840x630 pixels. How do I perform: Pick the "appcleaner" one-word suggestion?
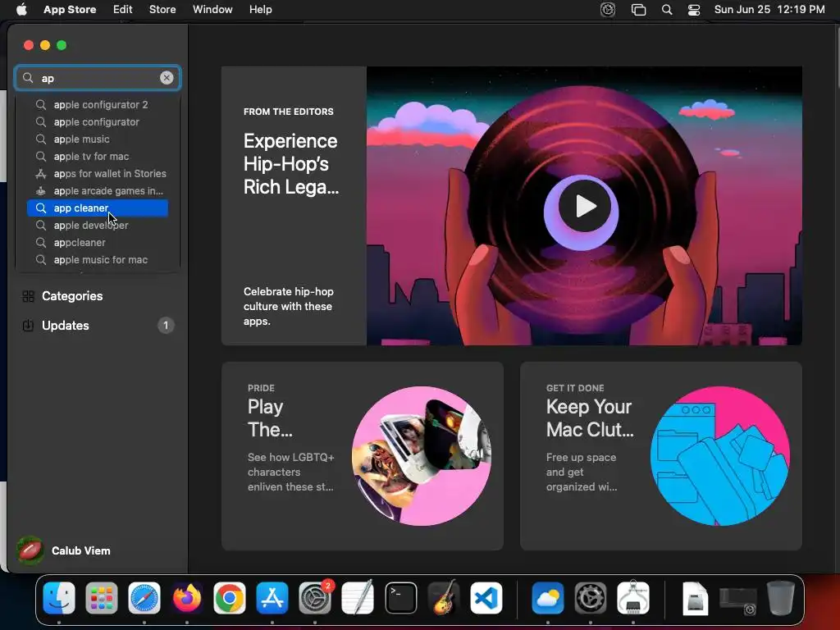98,242
